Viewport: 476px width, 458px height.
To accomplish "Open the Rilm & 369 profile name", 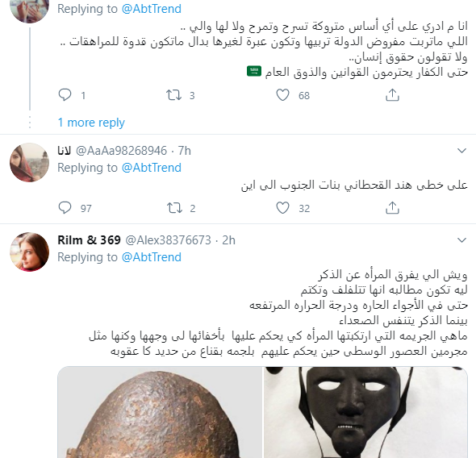I will click(x=90, y=240).
